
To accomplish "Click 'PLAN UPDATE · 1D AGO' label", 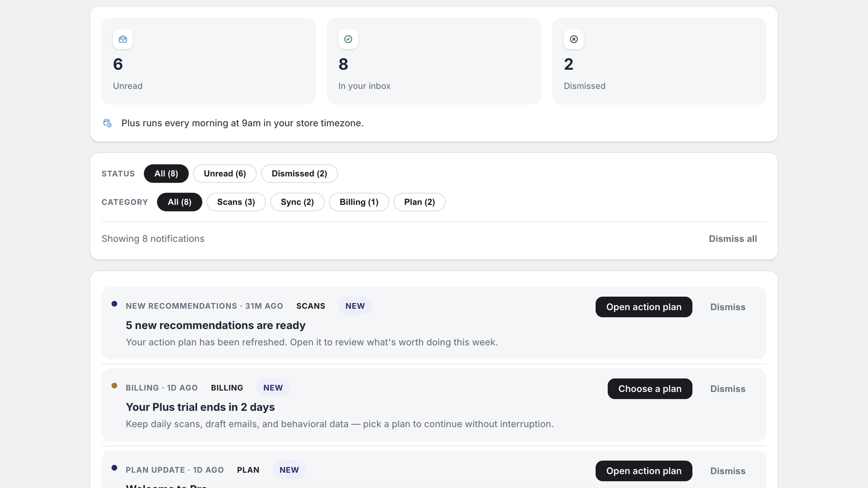I will point(175,470).
